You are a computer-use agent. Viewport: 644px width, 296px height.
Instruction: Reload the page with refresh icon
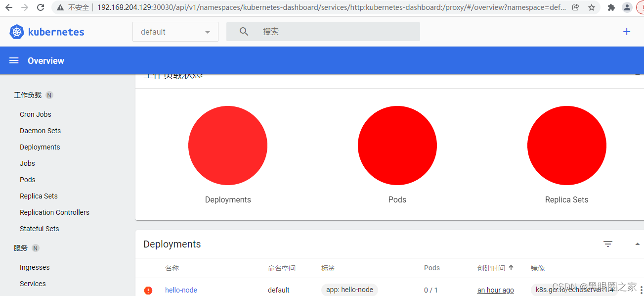coord(41,7)
